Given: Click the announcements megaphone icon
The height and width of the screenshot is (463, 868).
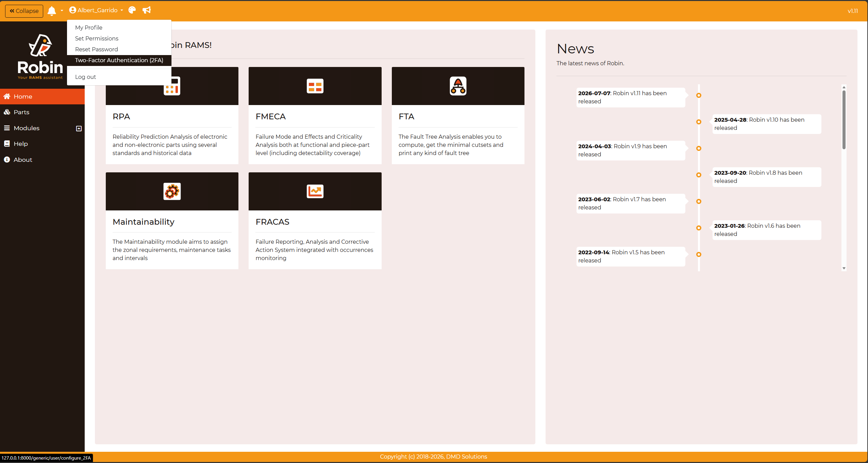Looking at the screenshot, I should [x=147, y=10].
